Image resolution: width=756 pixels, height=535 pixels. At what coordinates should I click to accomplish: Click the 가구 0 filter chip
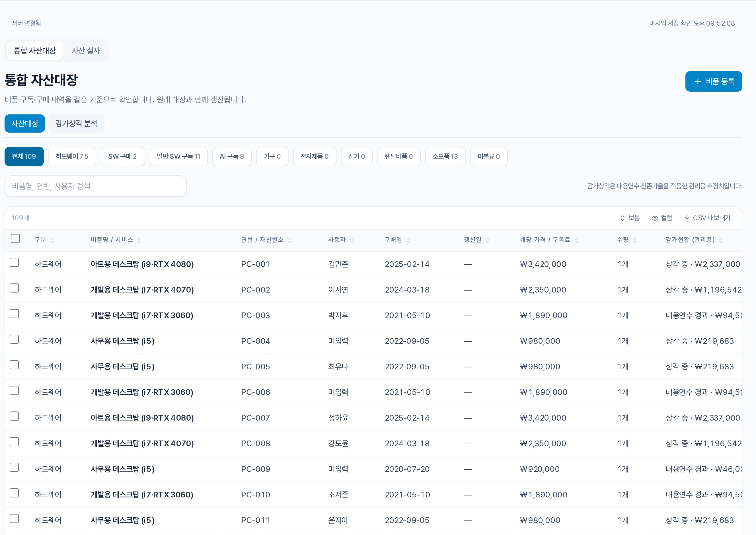point(272,157)
